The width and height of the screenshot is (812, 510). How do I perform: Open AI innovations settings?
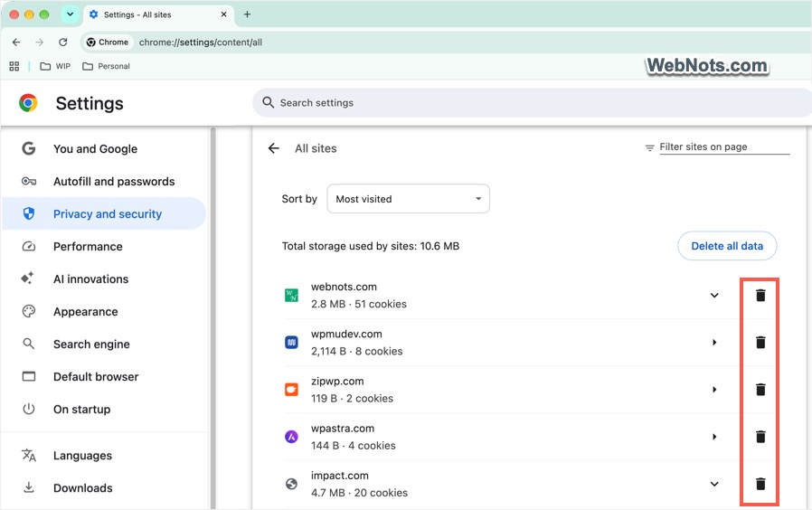click(90, 279)
